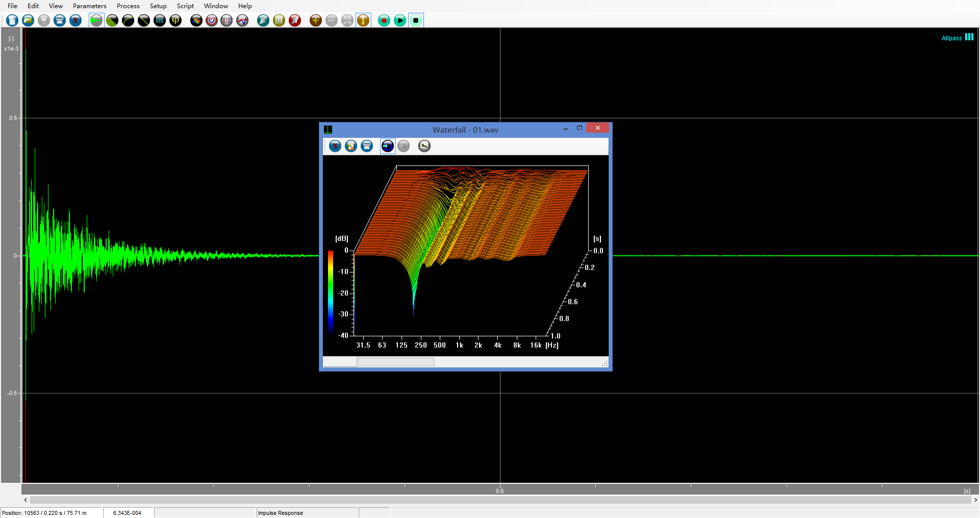Print using the main toolbar printer icon
Viewport: 980px width, 518px height.
[60, 20]
